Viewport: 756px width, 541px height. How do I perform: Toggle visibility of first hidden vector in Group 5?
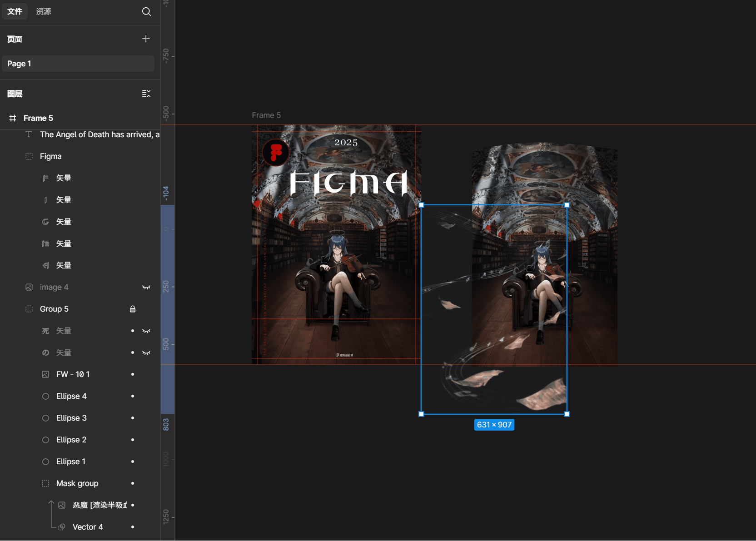[x=146, y=331]
